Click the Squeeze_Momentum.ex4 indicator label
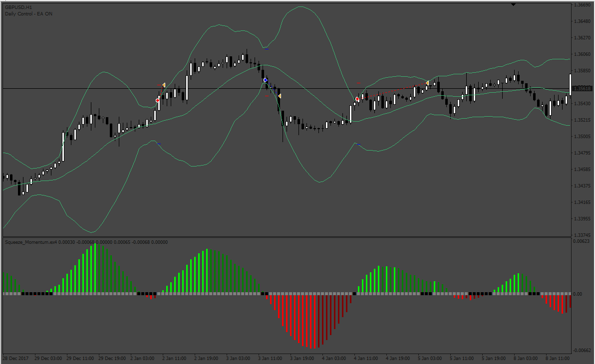 point(31,242)
